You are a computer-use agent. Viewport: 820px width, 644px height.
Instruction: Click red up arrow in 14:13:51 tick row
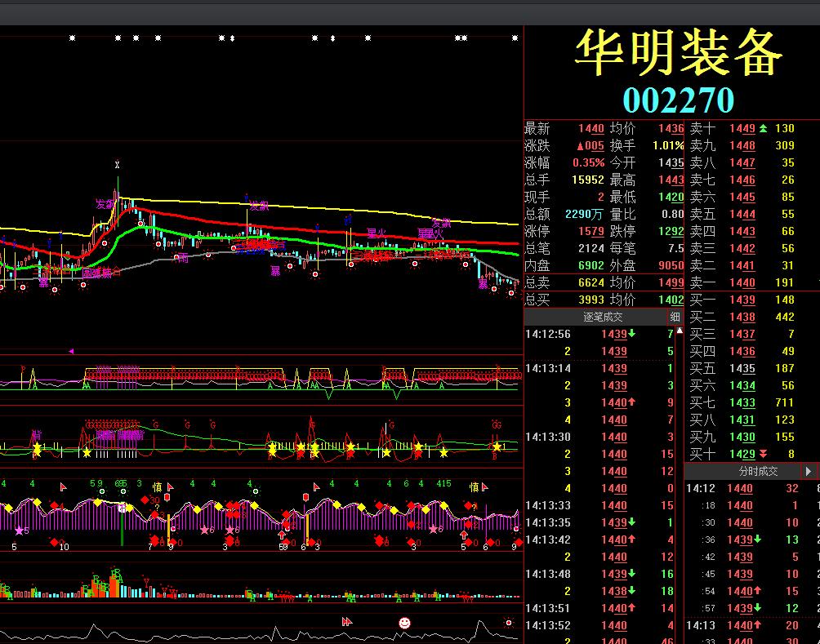tap(631, 608)
